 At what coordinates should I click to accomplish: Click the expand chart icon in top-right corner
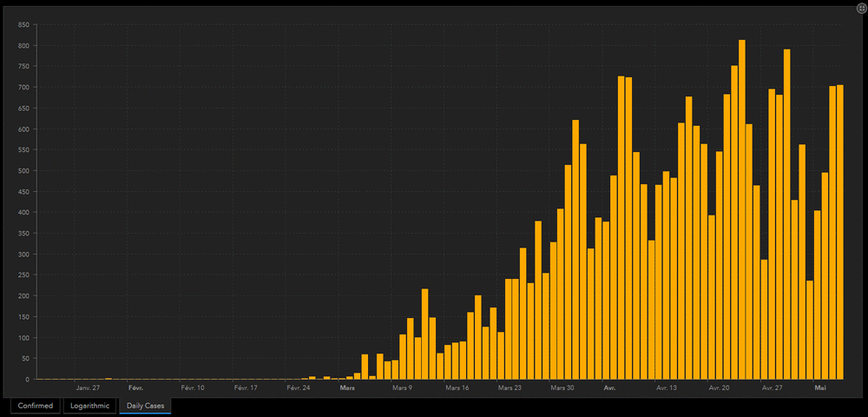click(x=860, y=8)
